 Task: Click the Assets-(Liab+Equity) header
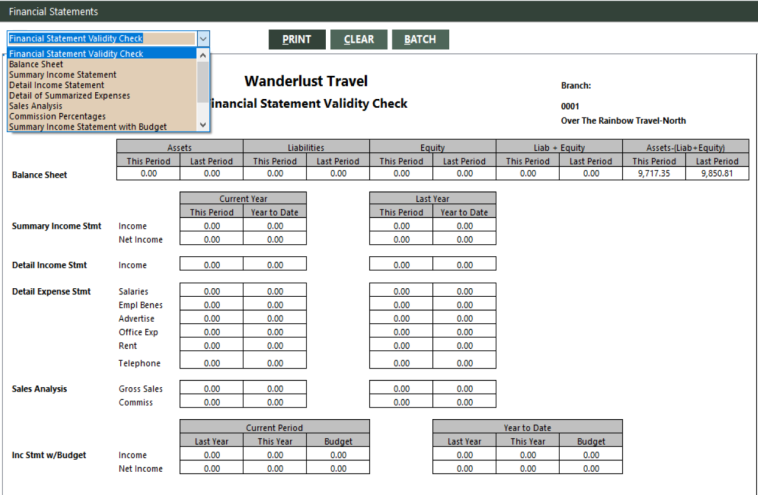pos(685,147)
